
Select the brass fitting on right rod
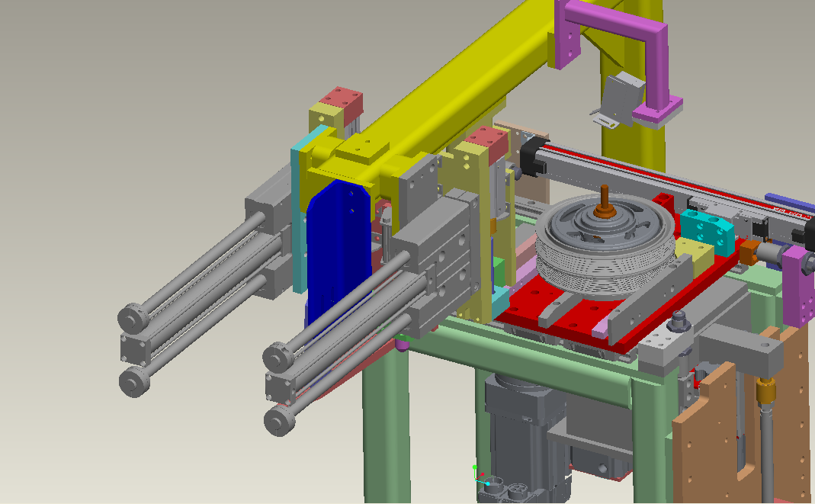coord(765,389)
